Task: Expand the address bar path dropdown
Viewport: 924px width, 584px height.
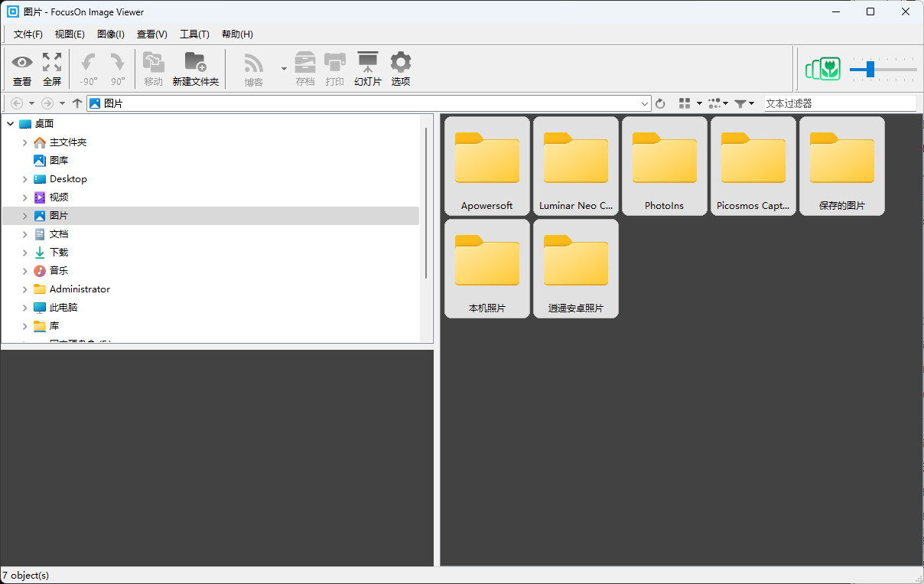Action: (x=645, y=103)
